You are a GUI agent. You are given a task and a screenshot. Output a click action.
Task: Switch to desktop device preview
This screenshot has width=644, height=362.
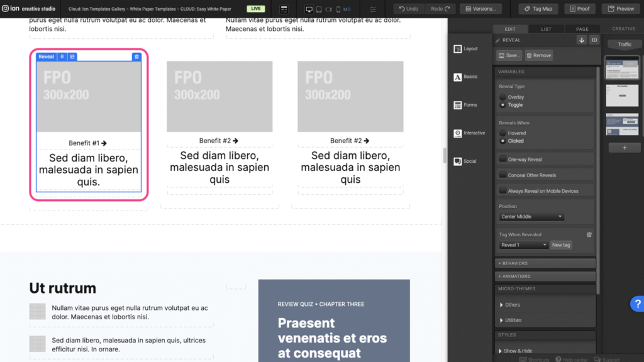[x=309, y=9]
